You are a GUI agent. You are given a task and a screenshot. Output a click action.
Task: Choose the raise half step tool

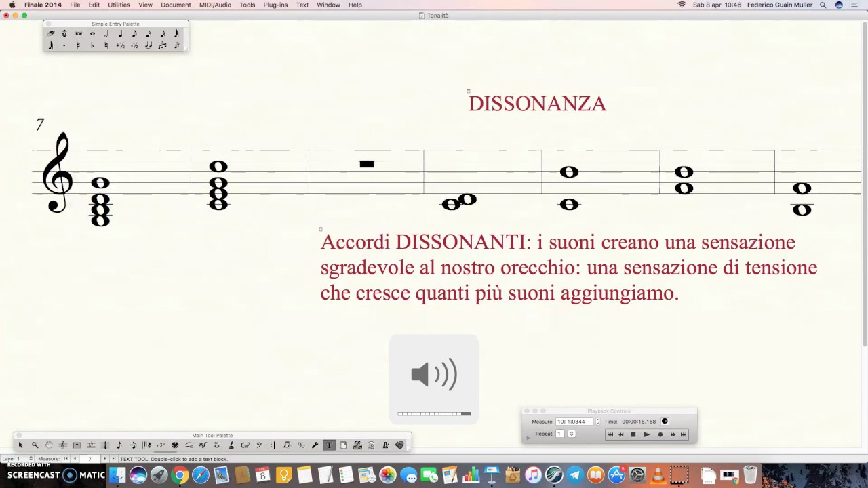[x=121, y=45]
